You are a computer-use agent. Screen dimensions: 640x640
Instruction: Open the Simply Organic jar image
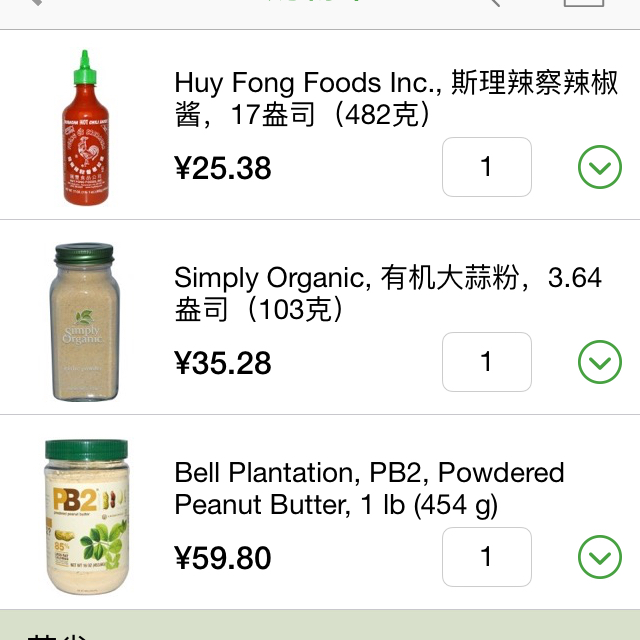pos(86,317)
